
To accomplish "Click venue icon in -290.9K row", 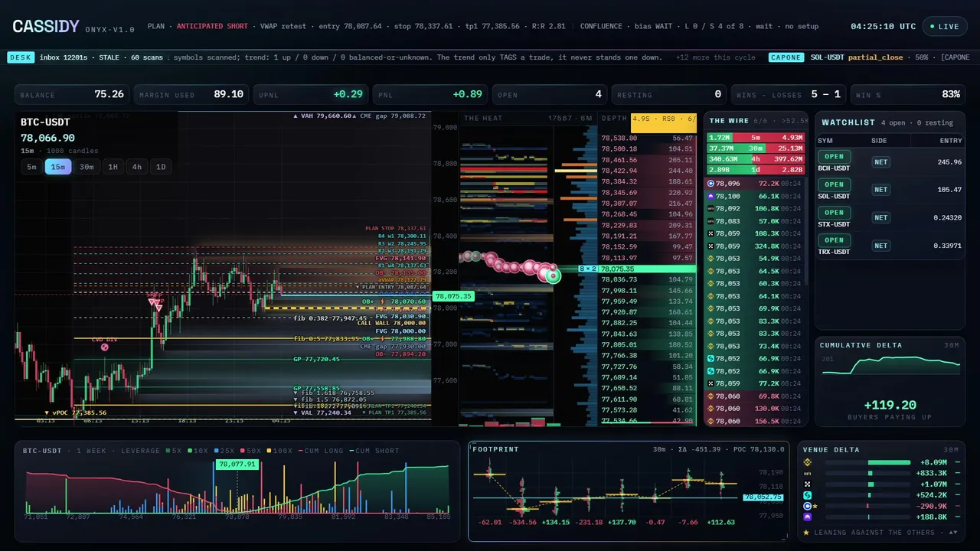I will point(807,506).
